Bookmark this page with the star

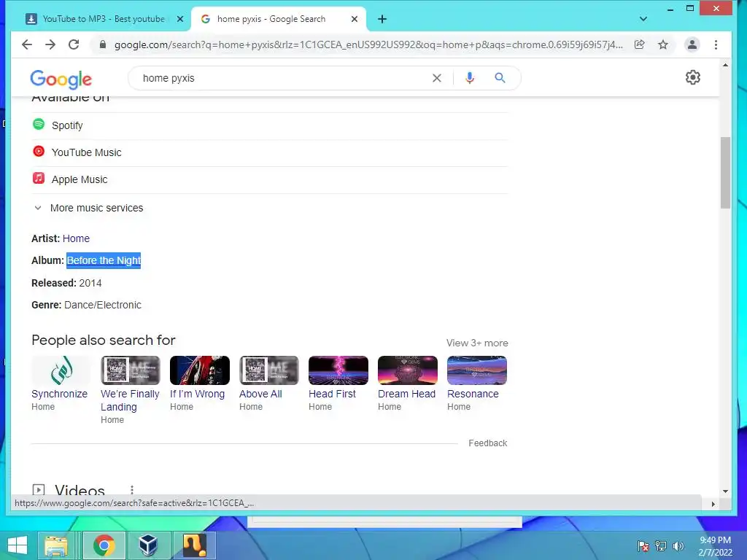(x=662, y=44)
